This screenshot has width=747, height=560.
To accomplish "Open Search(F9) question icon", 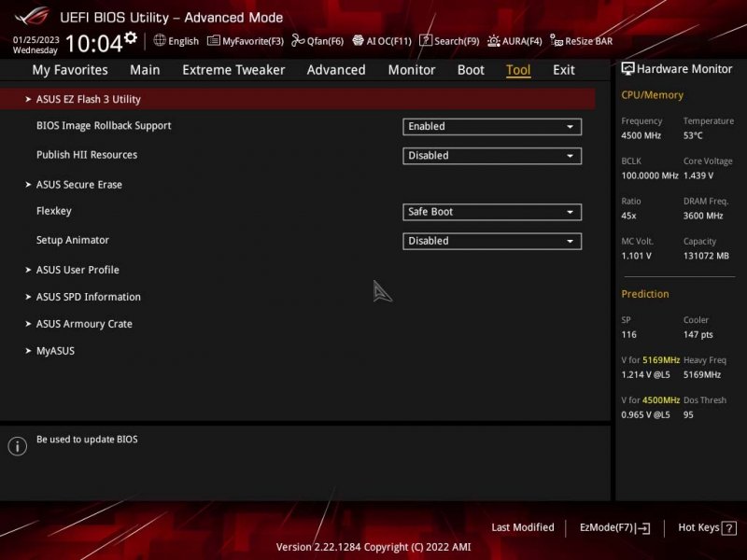I will point(426,40).
